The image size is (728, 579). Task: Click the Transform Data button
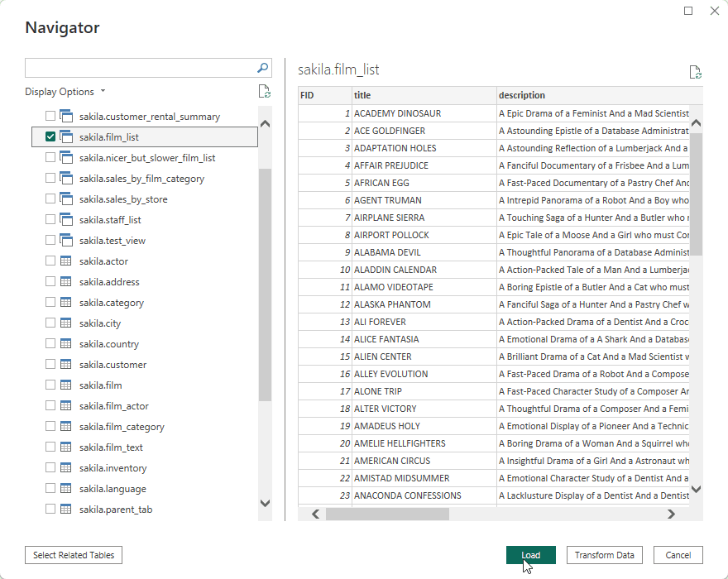click(604, 555)
